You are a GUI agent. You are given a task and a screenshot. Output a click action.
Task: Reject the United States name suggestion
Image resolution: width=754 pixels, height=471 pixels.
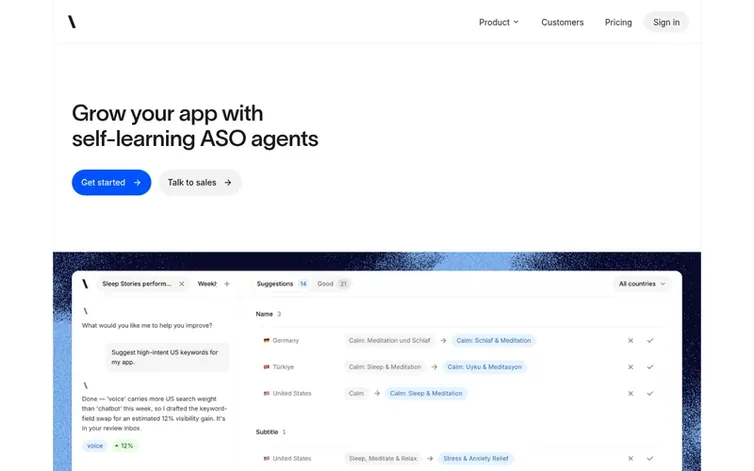(630, 394)
